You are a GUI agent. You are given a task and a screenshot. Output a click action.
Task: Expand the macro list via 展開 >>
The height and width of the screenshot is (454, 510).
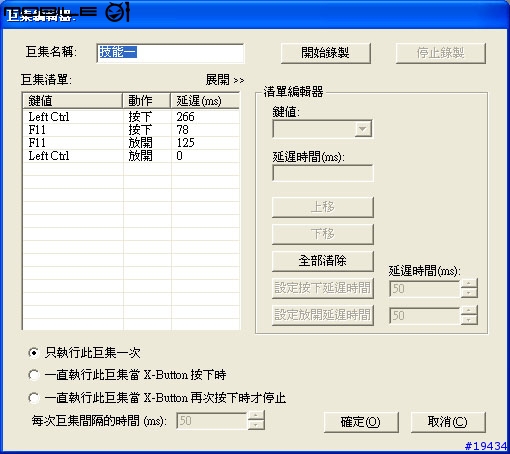pyautogui.click(x=225, y=80)
